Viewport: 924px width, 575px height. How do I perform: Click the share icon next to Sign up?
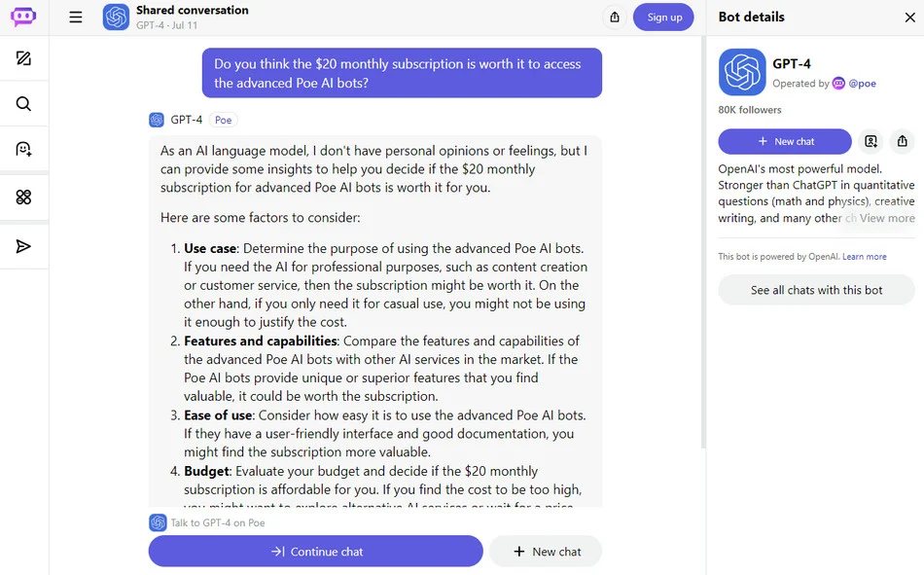coord(615,18)
